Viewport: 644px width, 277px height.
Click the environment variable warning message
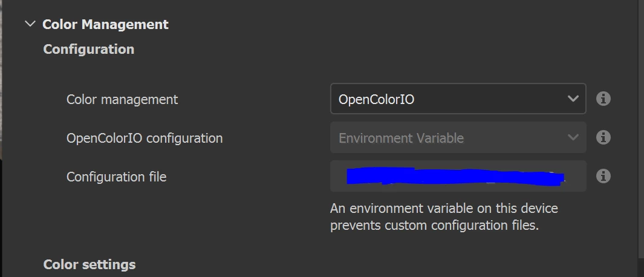444,217
